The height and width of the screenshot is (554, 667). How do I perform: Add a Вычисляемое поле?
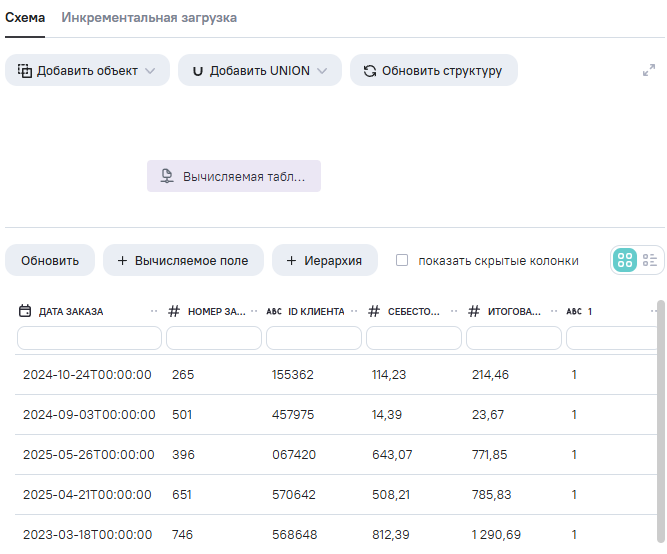183,260
